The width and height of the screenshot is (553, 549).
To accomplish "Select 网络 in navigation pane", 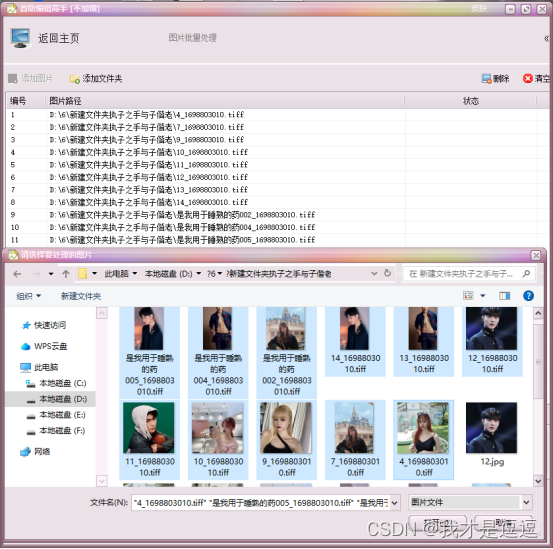I will click(35, 452).
